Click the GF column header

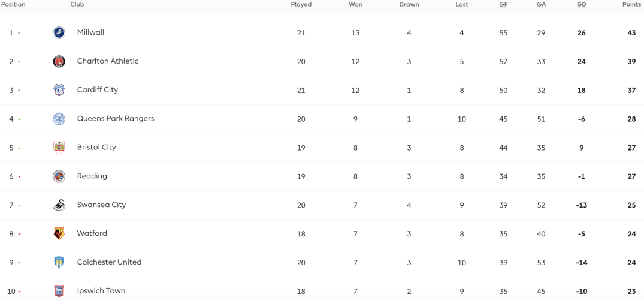pos(503,5)
